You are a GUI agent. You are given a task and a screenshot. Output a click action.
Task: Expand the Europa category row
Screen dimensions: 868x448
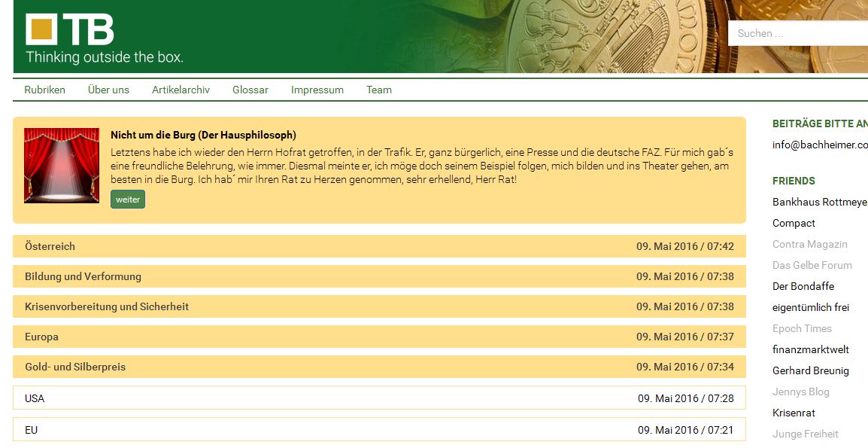coord(379,337)
